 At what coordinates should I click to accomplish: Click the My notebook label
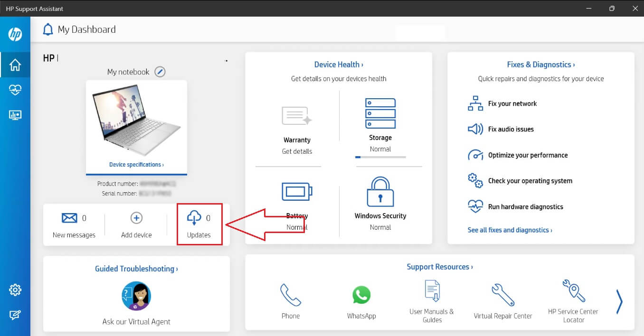point(128,72)
